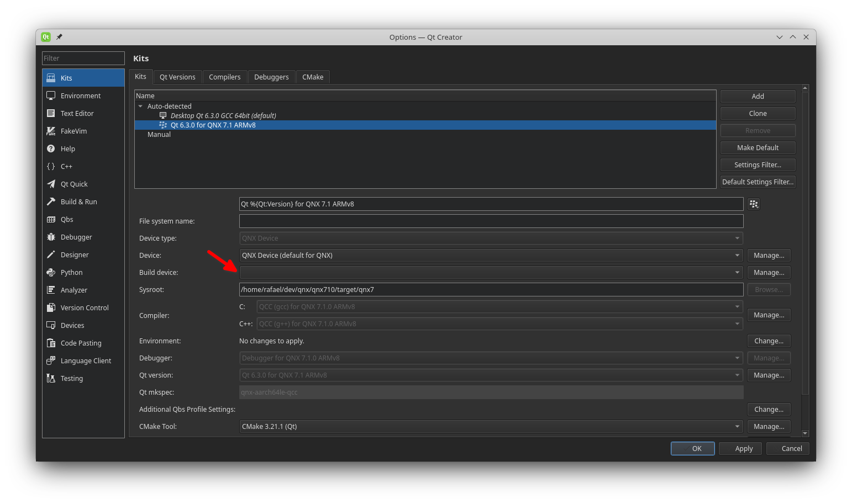The image size is (852, 504).
Task: Click the Filter search field
Action: [83, 58]
